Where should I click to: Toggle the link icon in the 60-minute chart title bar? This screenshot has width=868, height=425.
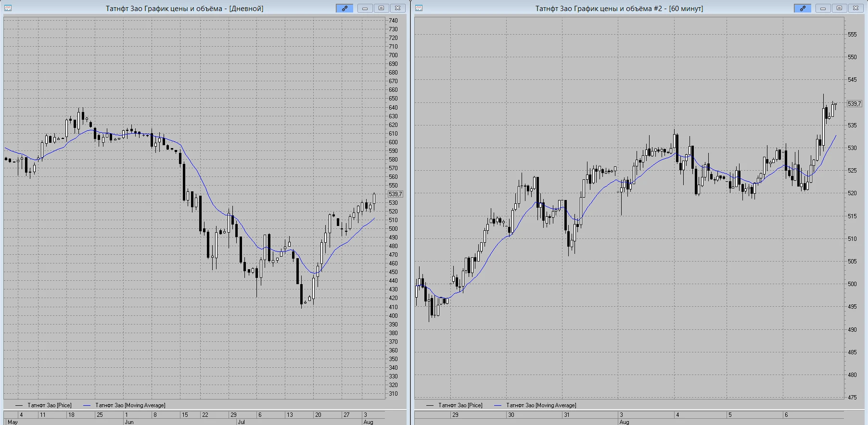pyautogui.click(x=803, y=8)
